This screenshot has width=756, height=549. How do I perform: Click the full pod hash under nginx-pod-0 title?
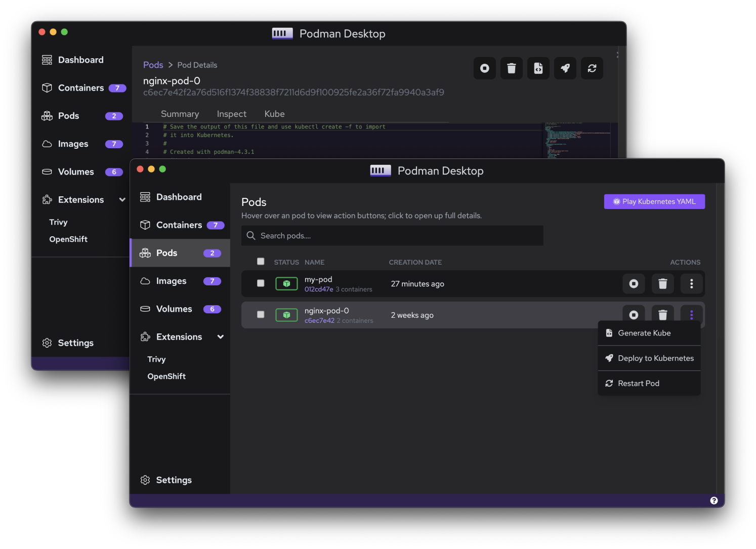point(293,92)
